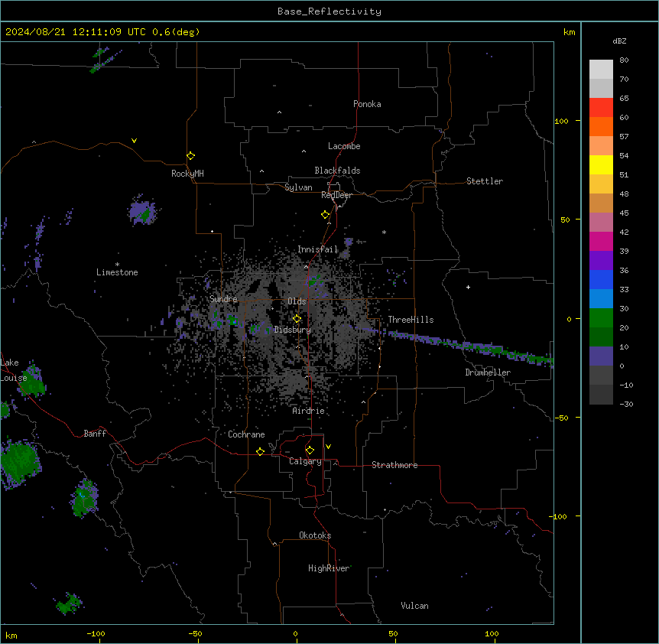
Task: Click the -100 tick on the bottom axis
Action: [96, 633]
